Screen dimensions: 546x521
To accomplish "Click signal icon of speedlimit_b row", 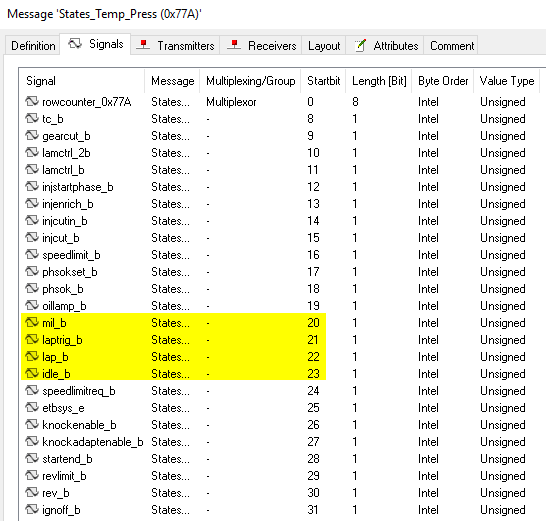I will (32, 255).
